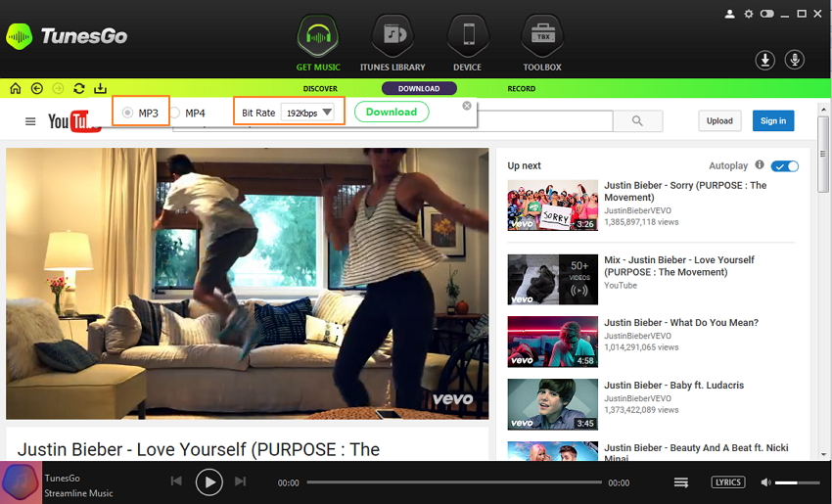Mute the player volume speaker icon
This screenshot has width=832, height=504.
(x=765, y=482)
